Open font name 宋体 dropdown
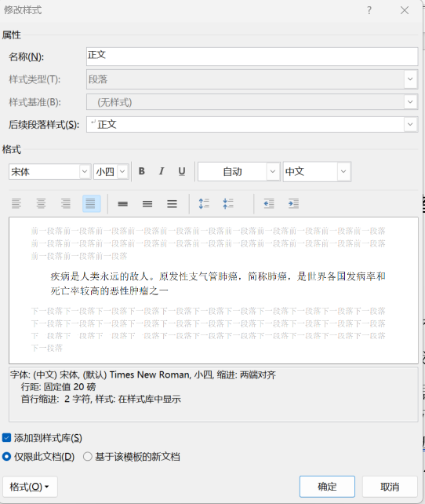425x504 pixels. click(85, 171)
